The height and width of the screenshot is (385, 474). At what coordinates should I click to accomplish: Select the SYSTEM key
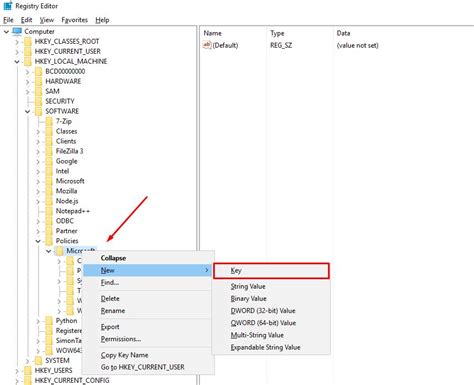click(57, 361)
